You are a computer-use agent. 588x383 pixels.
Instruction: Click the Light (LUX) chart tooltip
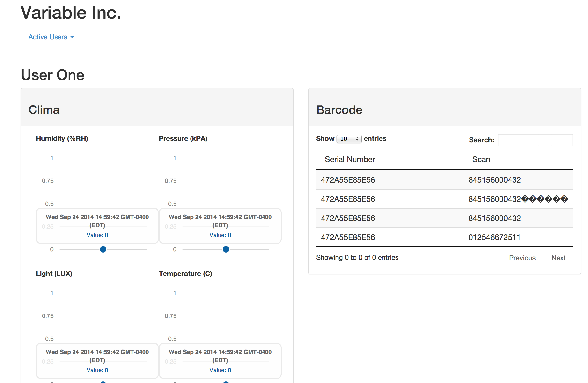[x=97, y=361]
